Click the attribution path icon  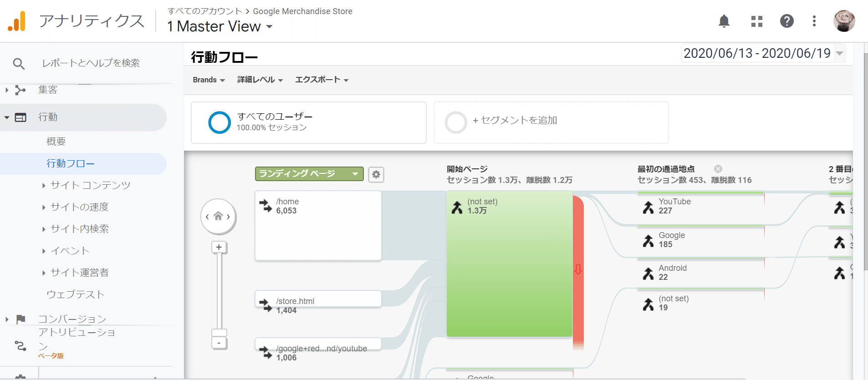[x=20, y=346]
